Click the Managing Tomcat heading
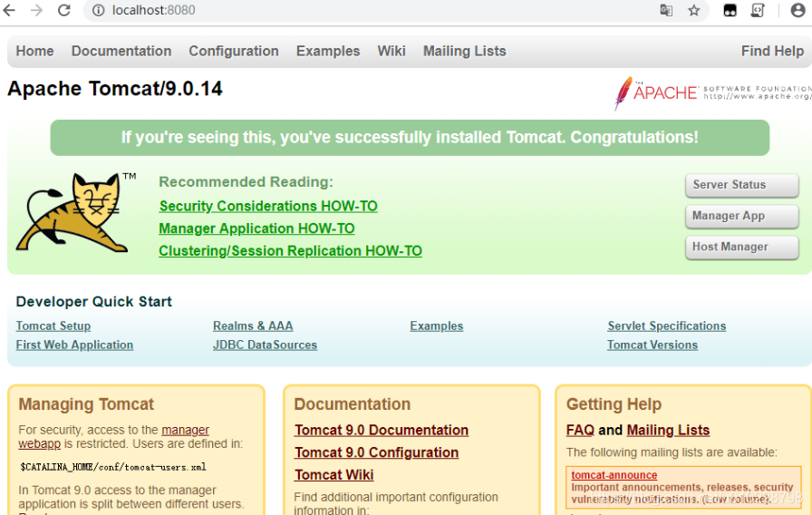The image size is (812, 515). click(x=86, y=404)
